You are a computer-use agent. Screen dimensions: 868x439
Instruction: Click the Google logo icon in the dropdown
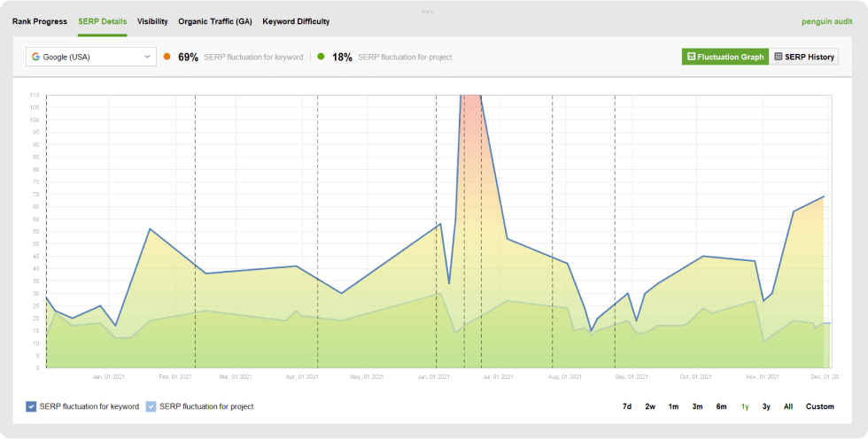[36, 57]
